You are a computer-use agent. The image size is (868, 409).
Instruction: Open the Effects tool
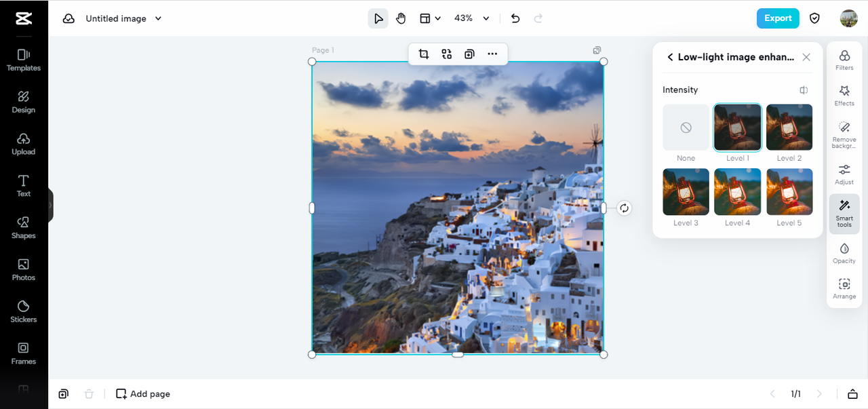[844, 95]
